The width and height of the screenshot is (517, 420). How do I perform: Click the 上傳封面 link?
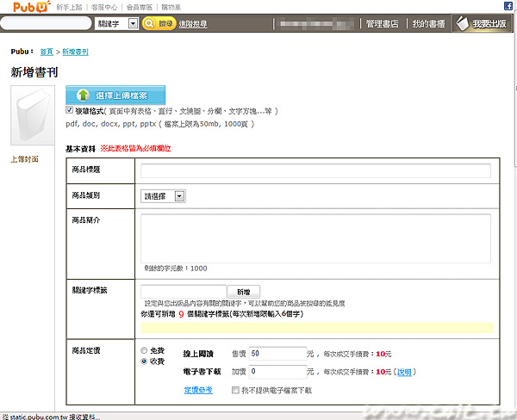24,159
